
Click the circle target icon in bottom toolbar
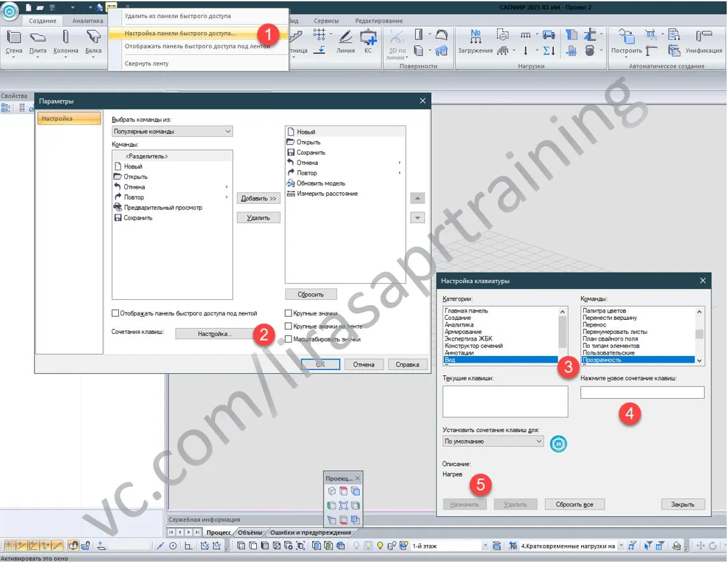[173, 546]
